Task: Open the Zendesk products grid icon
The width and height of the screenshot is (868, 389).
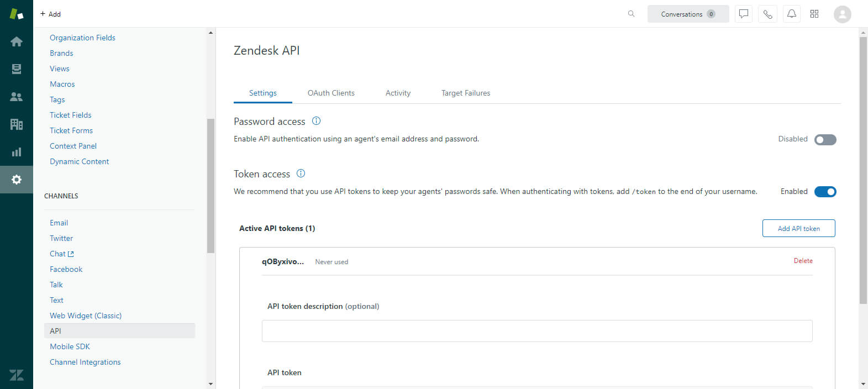Action: 814,14
